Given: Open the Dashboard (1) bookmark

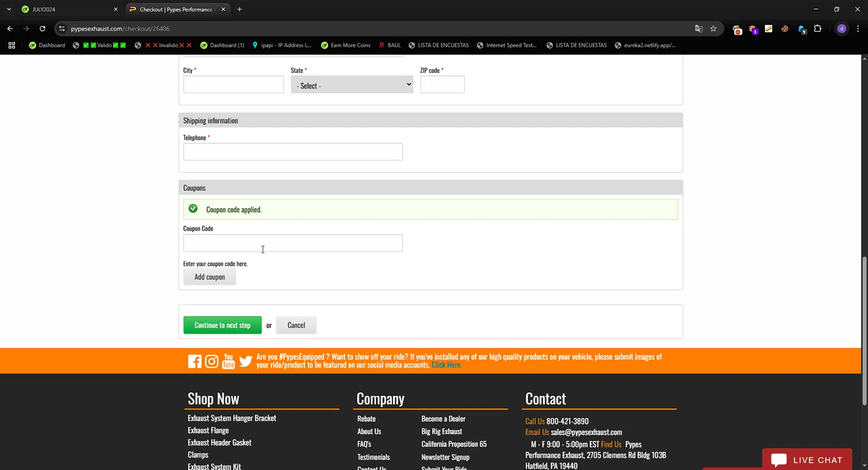Looking at the screenshot, I should point(222,45).
